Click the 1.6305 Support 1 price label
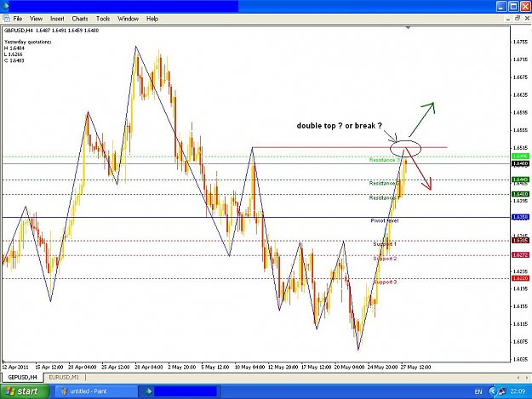 pyautogui.click(x=520, y=241)
